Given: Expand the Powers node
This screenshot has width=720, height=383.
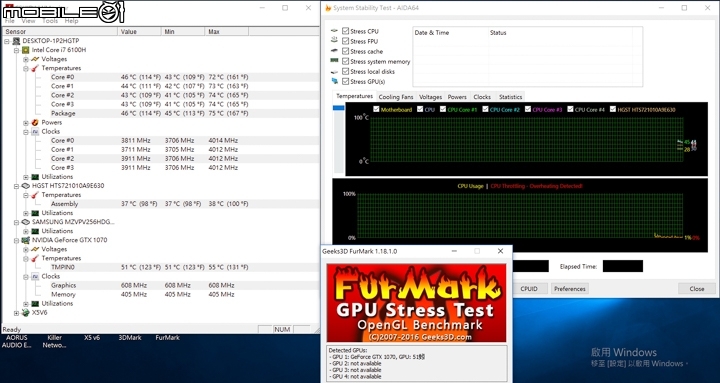Looking at the screenshot, I should pyautogui.click(x=26, y=123).
